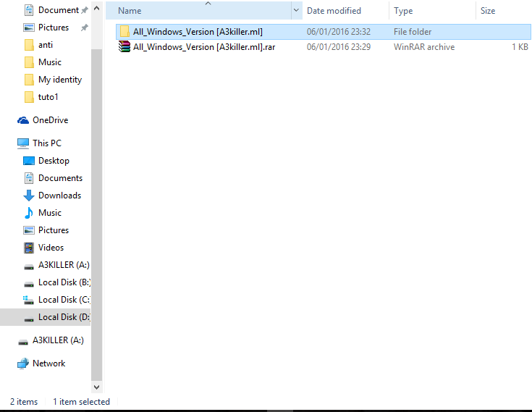Click the date 06/01/2016 23:29
Screen dimensions: 532x412
pos(339,47)
